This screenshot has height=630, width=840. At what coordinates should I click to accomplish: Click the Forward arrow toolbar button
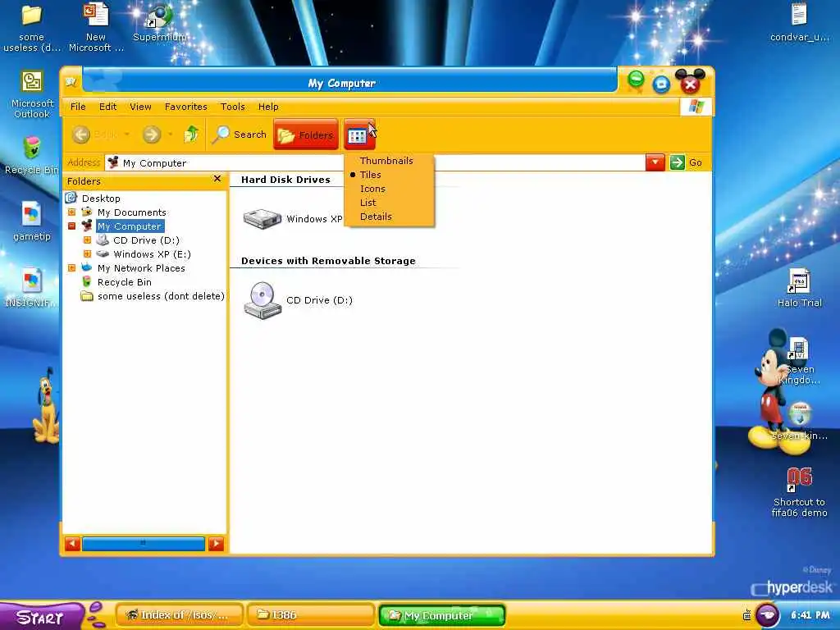pos(152,135)
